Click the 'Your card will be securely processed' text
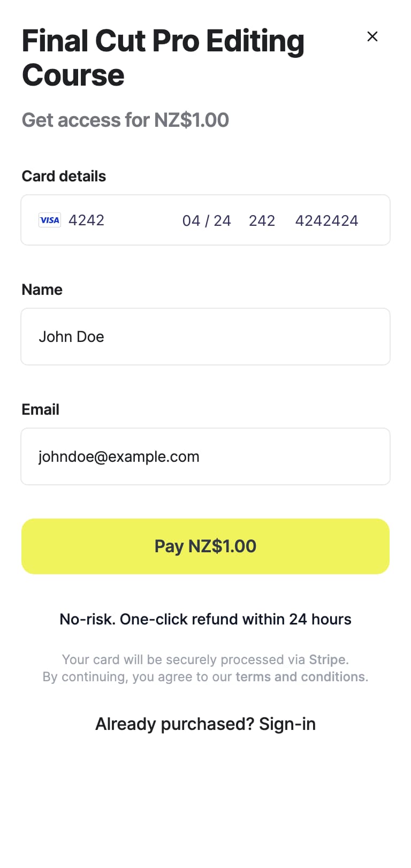 (x=182, y=659)
